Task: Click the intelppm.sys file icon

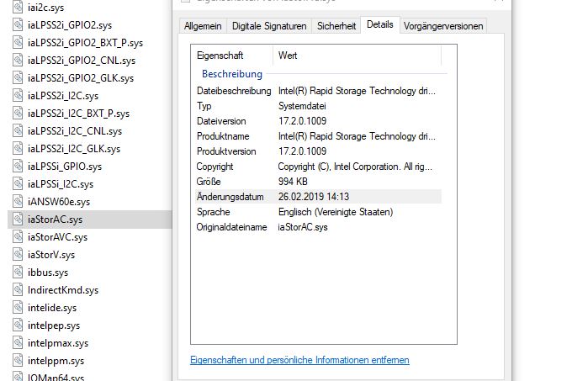Action: point(18,360)
